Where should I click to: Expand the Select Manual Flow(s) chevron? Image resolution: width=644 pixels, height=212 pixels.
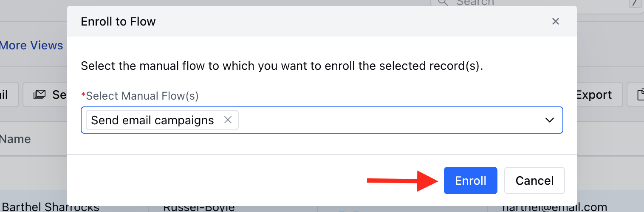coord(549,120)
